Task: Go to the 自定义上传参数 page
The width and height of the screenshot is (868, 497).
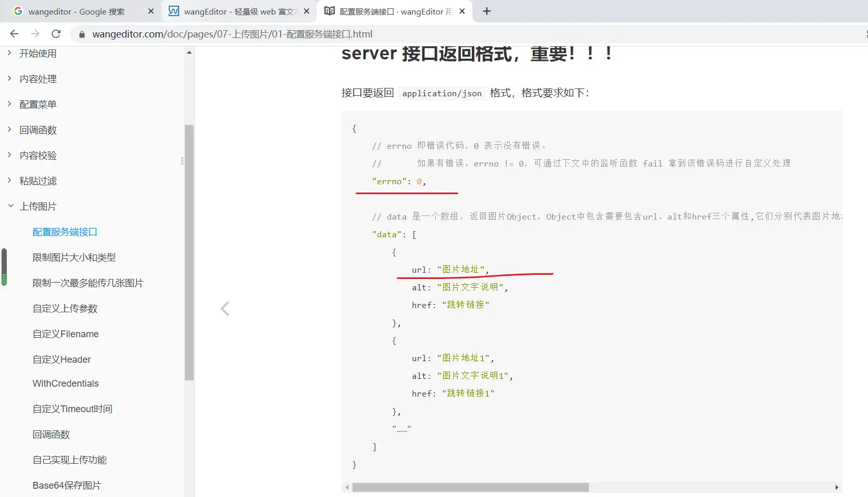Action: (x=65, y=309)
